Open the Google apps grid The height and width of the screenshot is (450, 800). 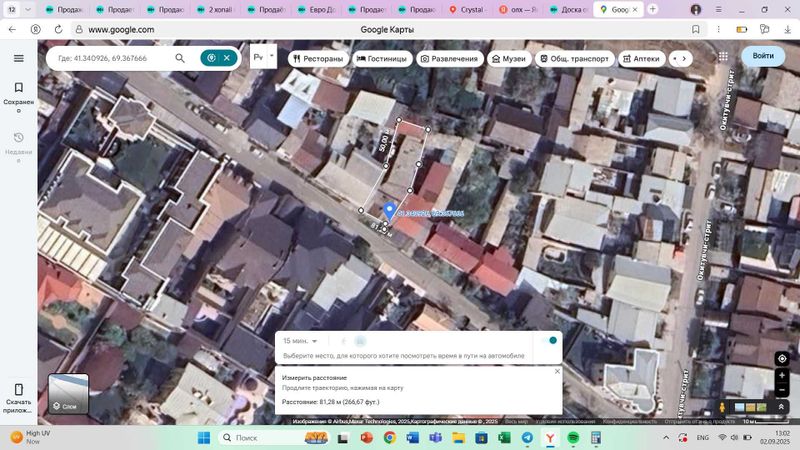[723, 57]
